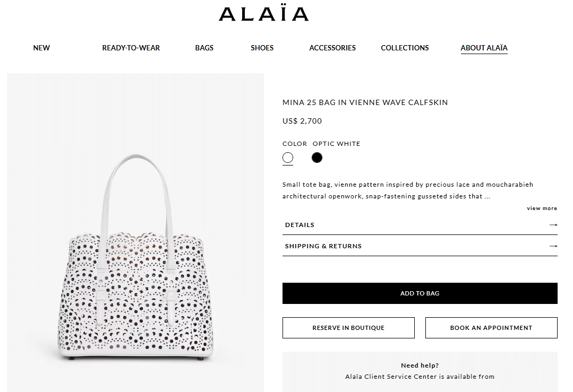Image resolution: width=573 pixels, height=392 pixels.
Task: Select the black color swatch
Action: click(317, 158)
